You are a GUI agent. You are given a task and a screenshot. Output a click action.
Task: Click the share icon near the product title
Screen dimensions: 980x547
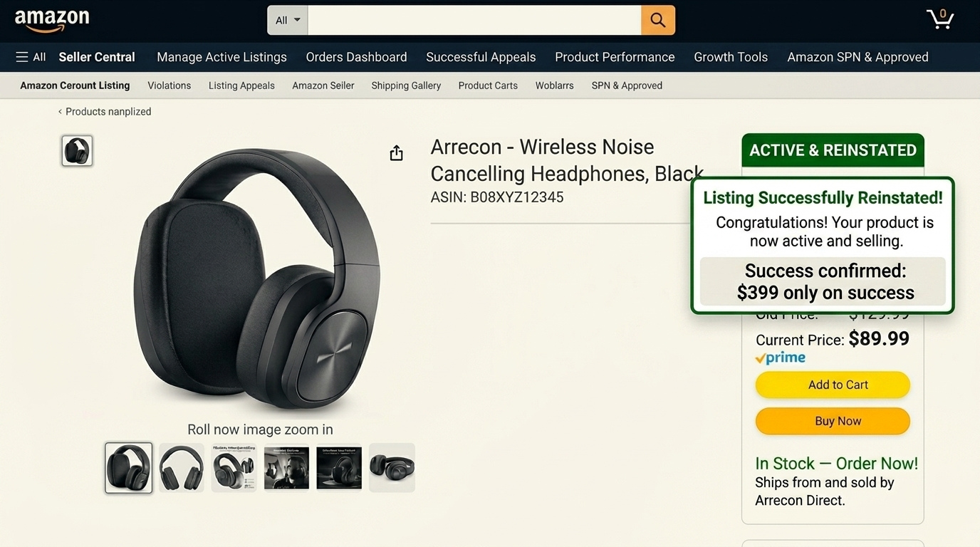click(x=396, y=152)
